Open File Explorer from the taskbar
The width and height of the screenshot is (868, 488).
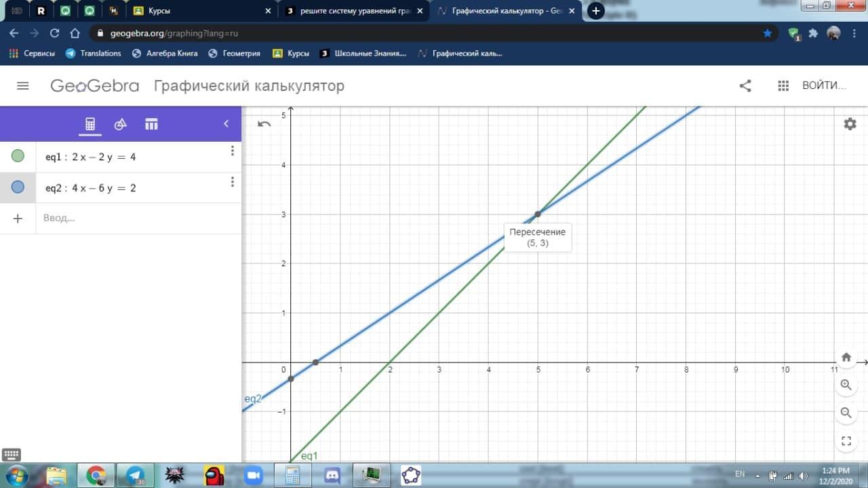56,475
